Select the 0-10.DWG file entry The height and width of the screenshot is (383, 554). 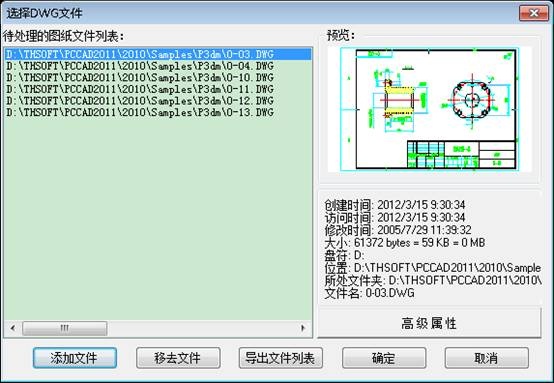click(158, 77)
